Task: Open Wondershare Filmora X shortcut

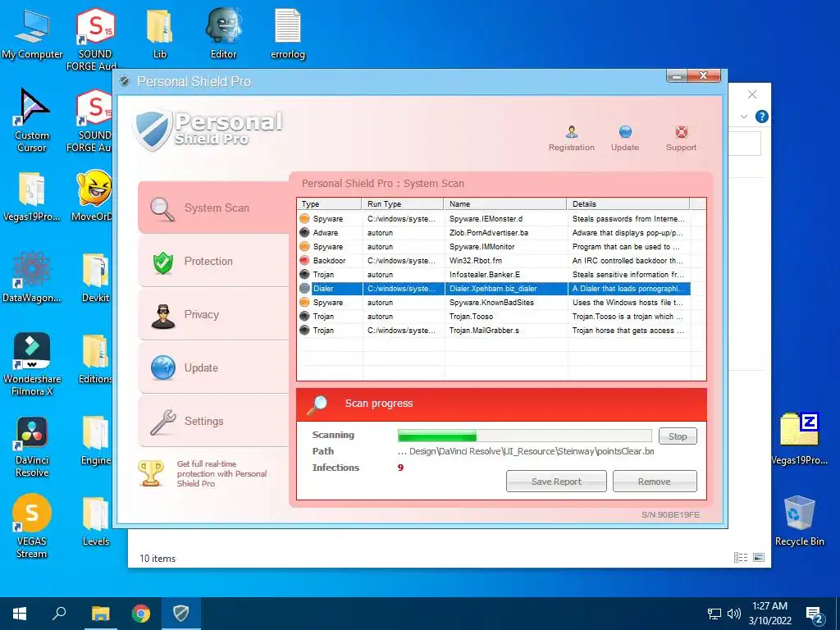Action: click(x=32, y=364)
